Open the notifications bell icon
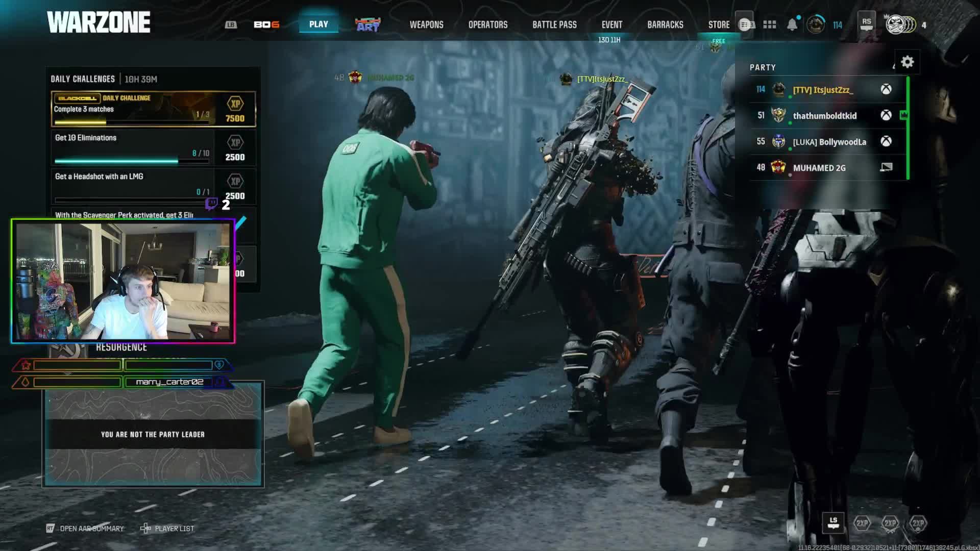 pyautogui.click(x=792, y=24)
